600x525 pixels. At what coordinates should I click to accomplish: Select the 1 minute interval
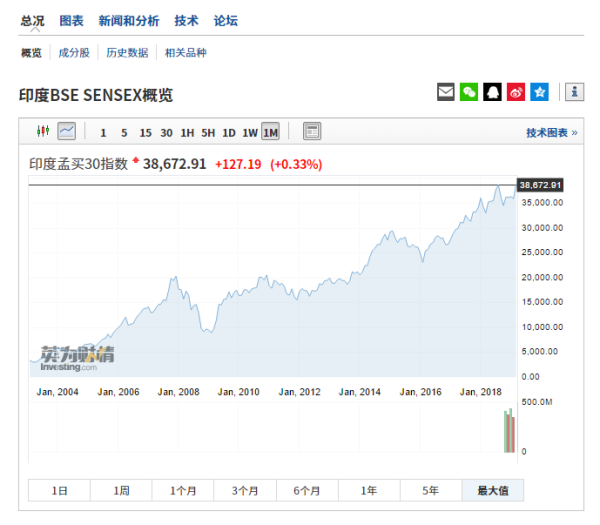[103, 133]
